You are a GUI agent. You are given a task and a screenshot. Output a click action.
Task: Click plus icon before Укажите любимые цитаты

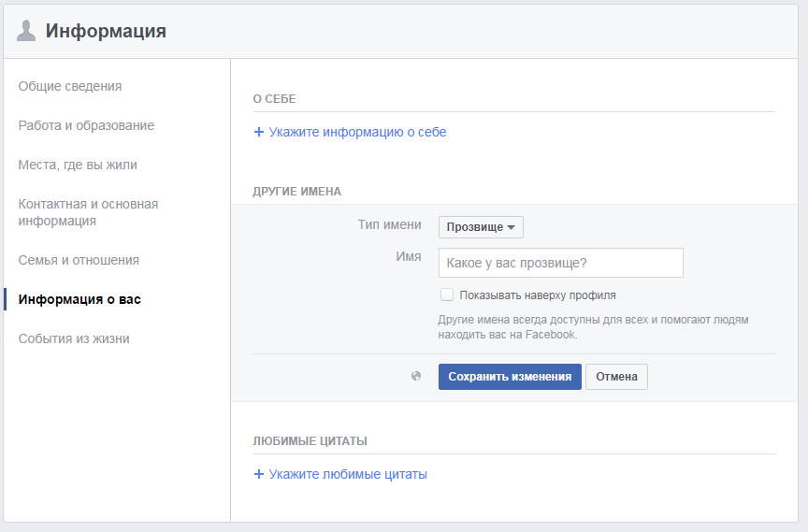pos(259,474)
